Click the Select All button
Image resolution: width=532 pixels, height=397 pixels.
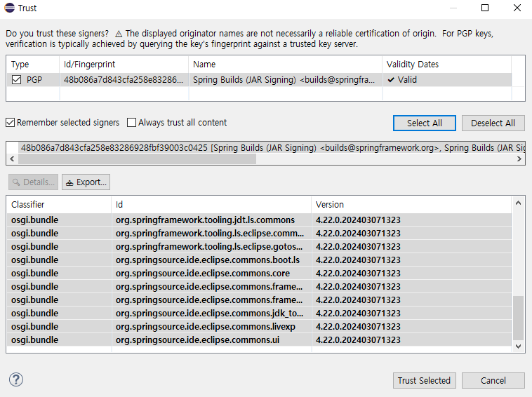pos(424,123)
